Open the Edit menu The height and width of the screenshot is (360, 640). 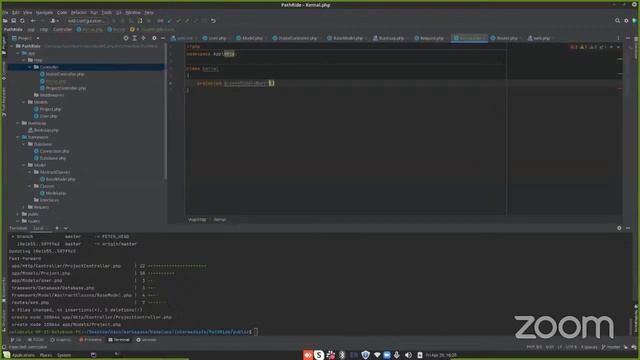click(16, 13)
